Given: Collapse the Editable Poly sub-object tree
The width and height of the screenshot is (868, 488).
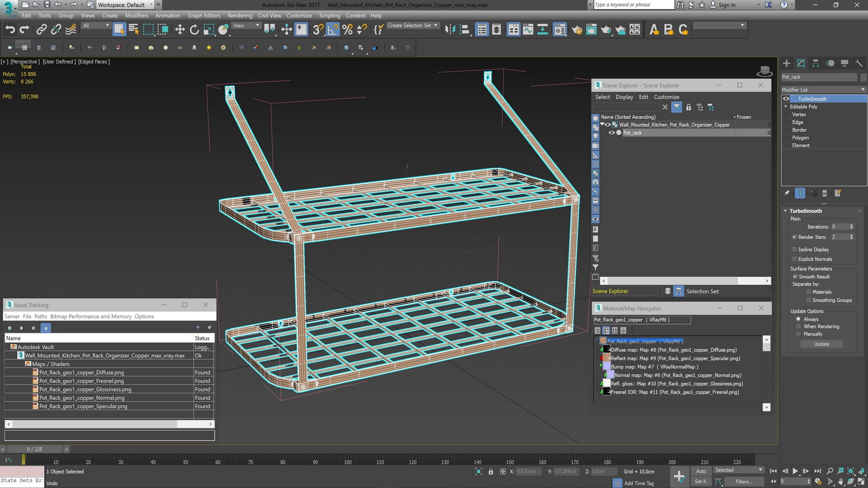Looking at the screenshot, I should click(786, 107).
